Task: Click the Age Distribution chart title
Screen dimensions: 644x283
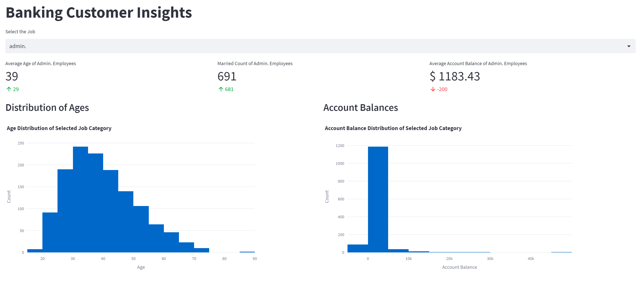Action: click(59, 128)
